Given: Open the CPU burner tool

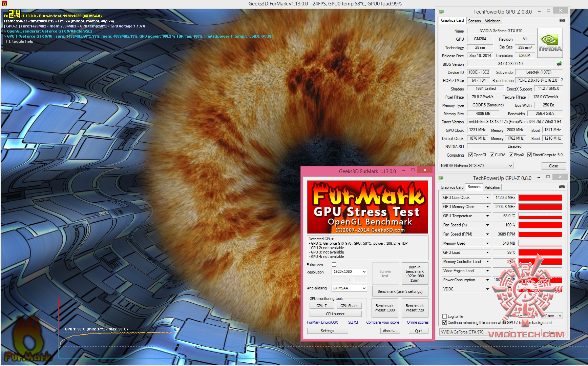Looking at the screenshot, I should point(335,314).
